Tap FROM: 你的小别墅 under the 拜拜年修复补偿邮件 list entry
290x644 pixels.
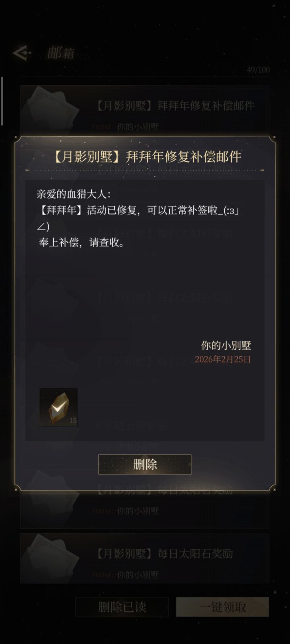click(125, 127)
